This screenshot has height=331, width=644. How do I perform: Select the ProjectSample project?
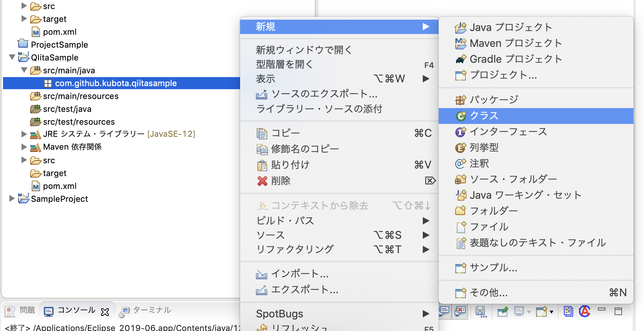(x=59, y=45)
